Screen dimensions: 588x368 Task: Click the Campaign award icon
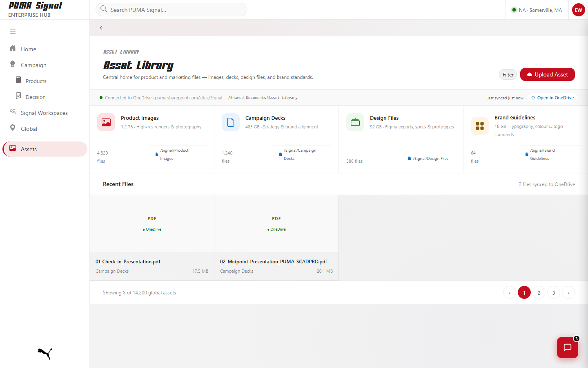click(13, 64)
